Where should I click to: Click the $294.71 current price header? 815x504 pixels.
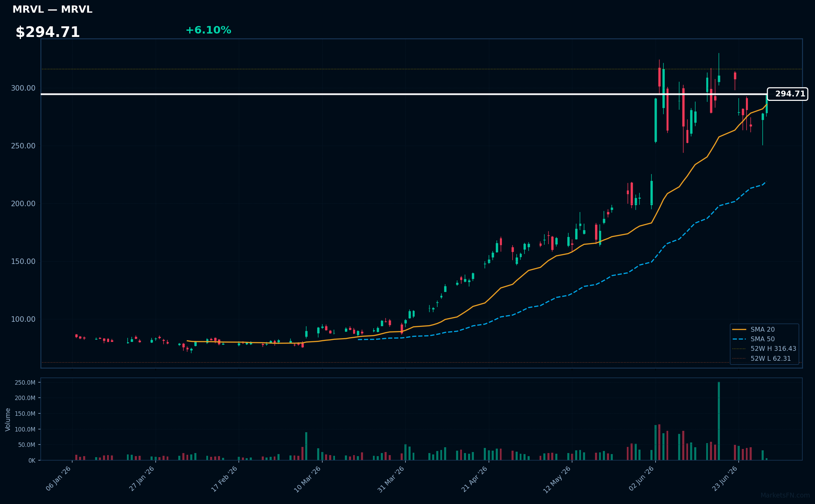[x=48, y=32]
